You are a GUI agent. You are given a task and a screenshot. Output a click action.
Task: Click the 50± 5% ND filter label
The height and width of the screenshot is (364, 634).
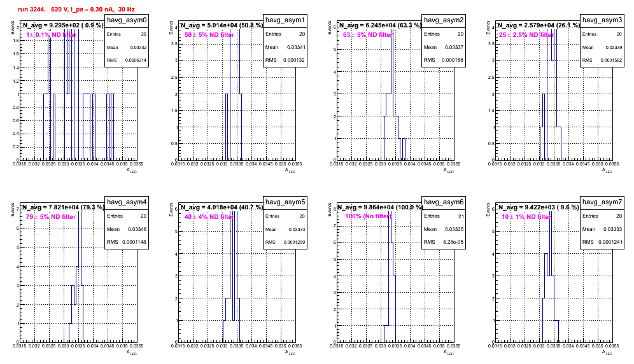click(209, 35)
